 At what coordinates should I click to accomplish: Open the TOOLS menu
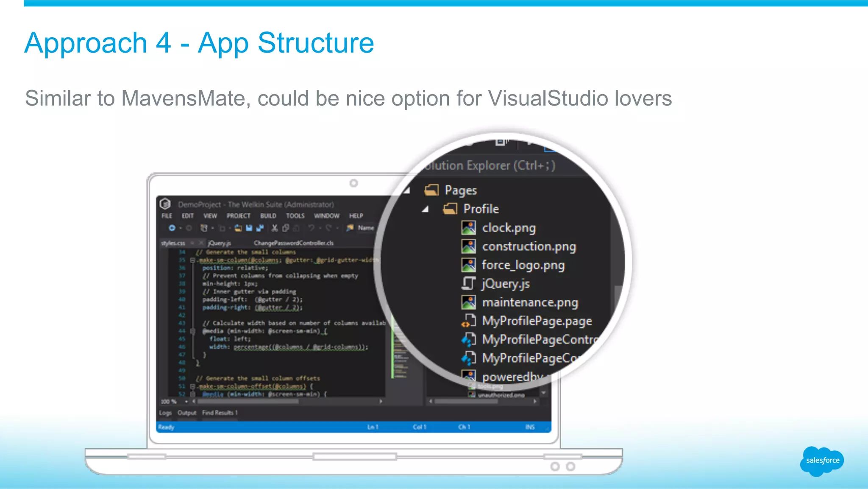click(295, 216)
